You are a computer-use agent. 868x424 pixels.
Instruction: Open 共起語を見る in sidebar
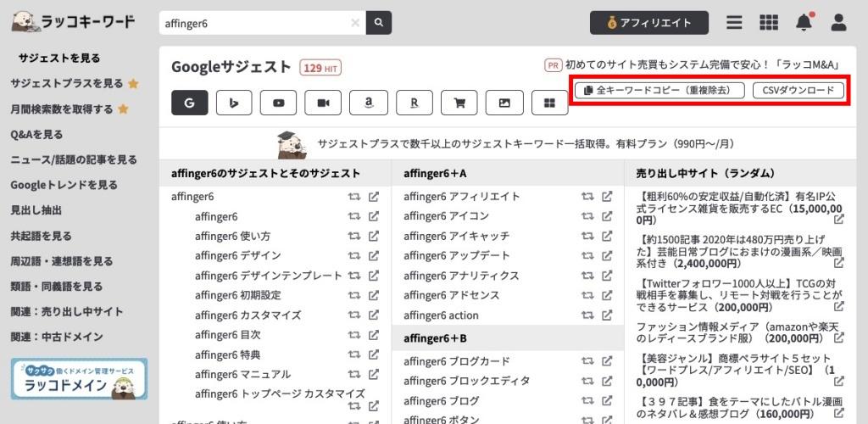[x=41, y=236]
